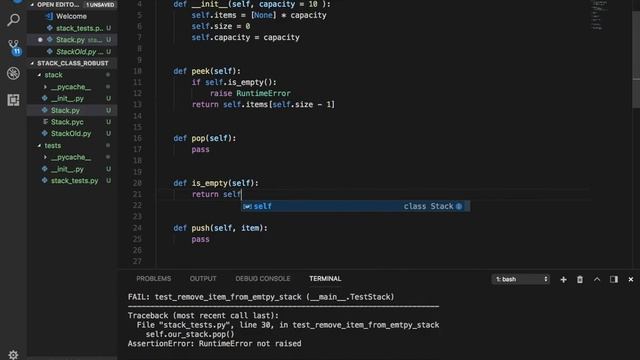
Task: Switch to the TERMINAL tab
Action: (325, 279)
